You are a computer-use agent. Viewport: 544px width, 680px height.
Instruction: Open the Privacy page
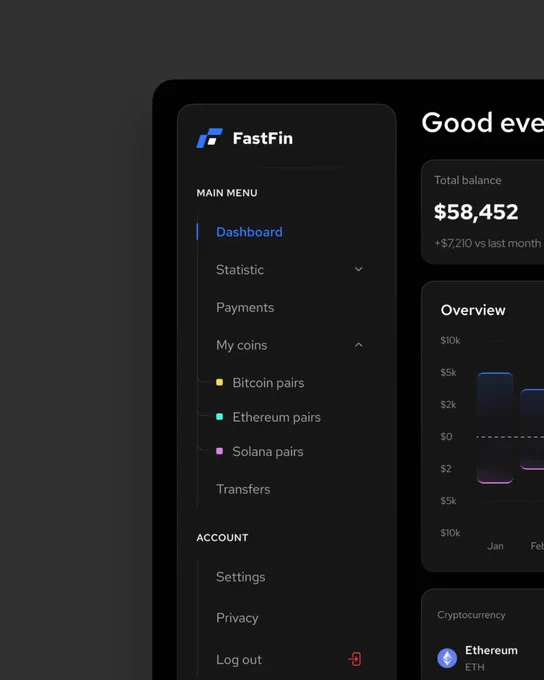point(237,618)
